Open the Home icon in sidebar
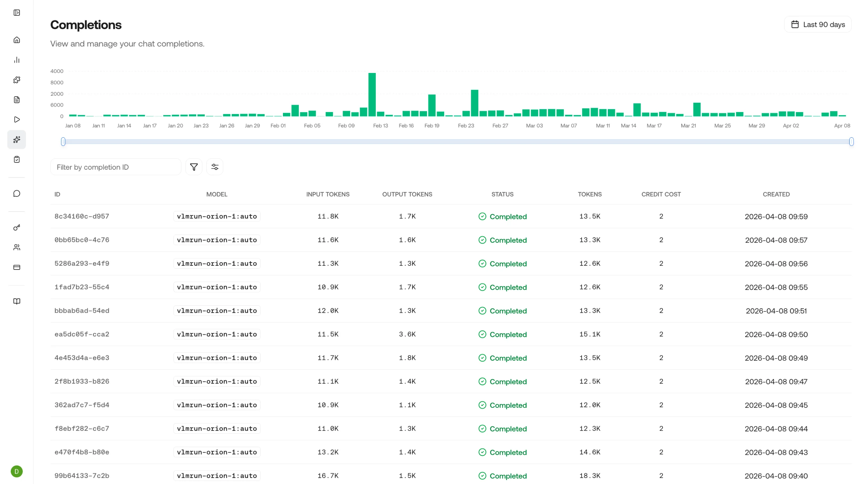Viewport: 868px width, 484px height. [17, 40]
